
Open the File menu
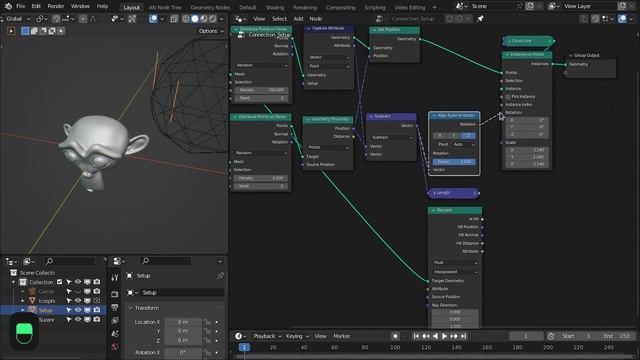pyautogui.click(x=20, y=6)
